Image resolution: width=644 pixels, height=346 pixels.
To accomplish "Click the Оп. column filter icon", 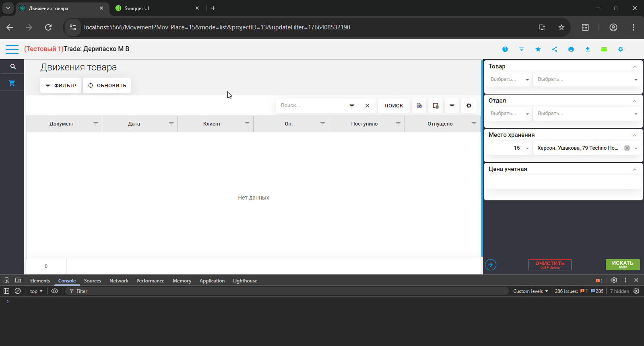I will coord(323,124).
